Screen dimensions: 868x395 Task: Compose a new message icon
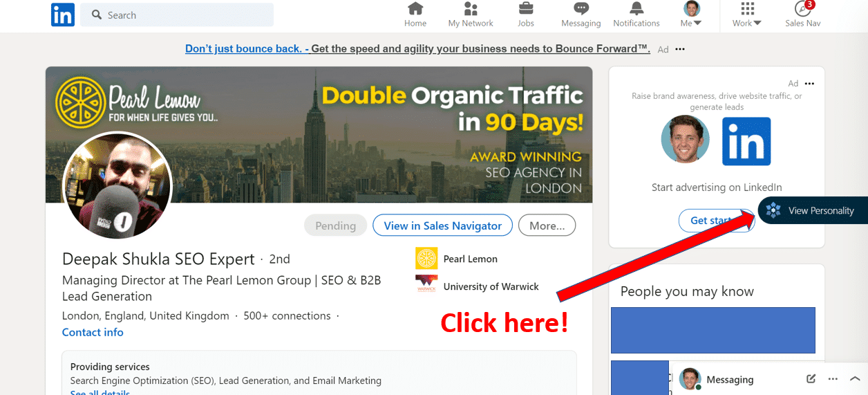811,379
